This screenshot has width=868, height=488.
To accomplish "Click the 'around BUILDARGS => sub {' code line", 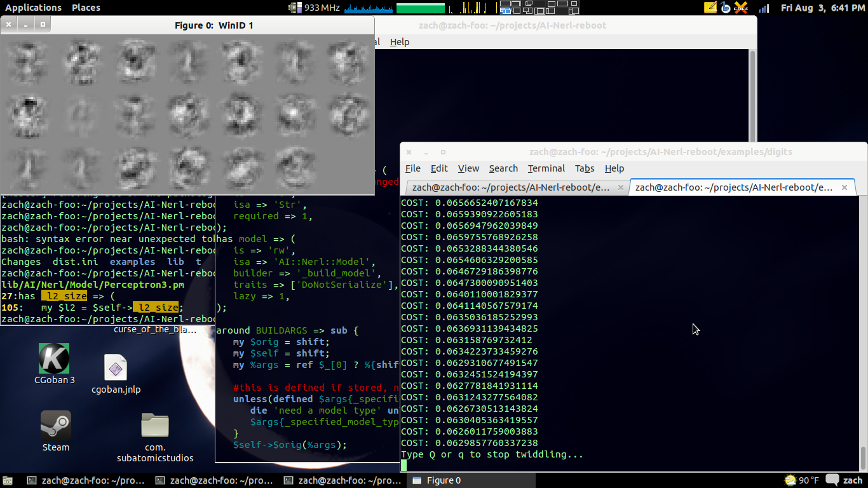I will [287, 330].
